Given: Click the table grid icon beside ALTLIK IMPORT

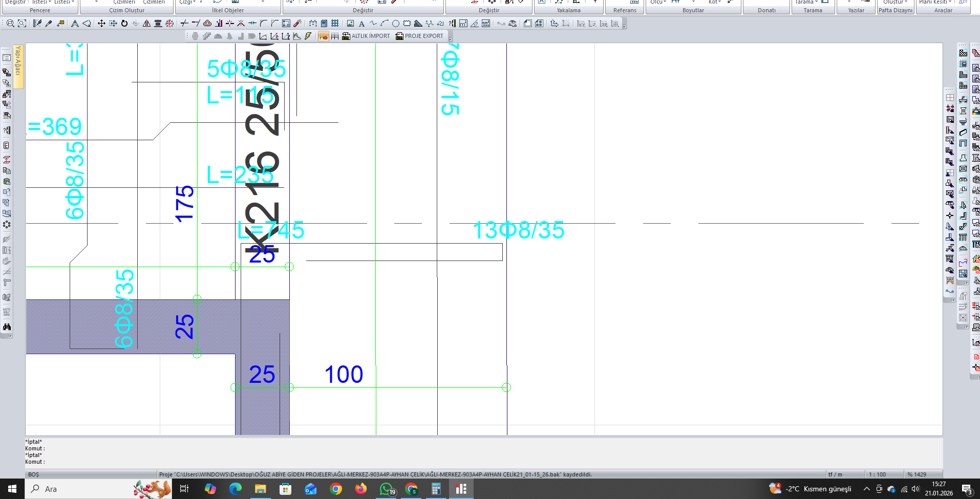Looking at the screenshot, I should (x=335, y=36).
